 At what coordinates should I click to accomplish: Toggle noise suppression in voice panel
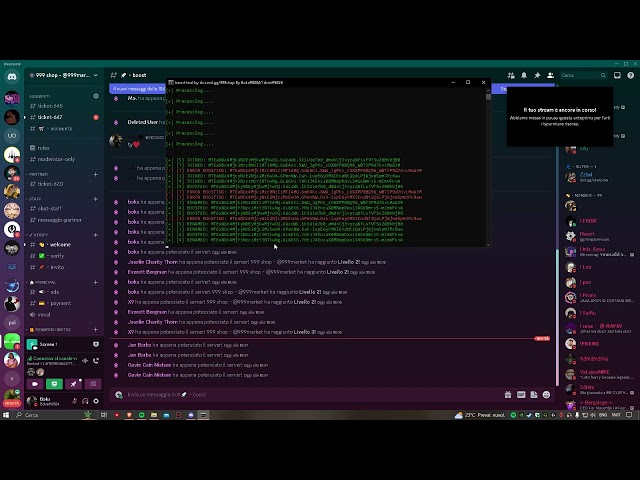pos(85,360)
